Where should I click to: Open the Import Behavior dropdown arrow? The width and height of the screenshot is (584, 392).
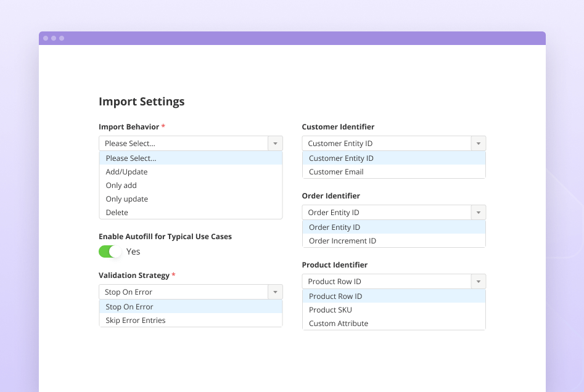(275, 143)
